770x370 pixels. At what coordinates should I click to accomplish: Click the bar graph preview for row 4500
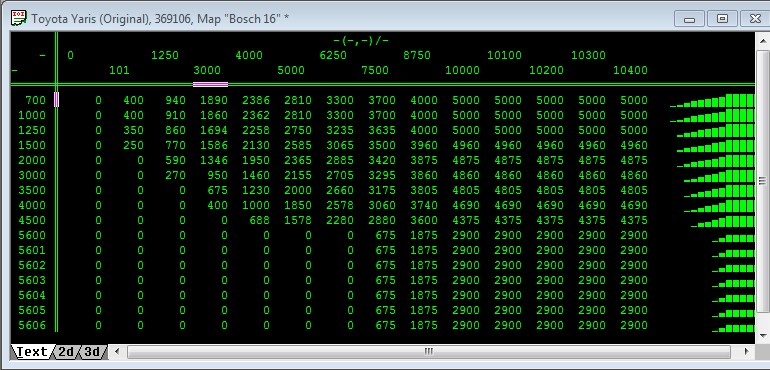[722, 221]
